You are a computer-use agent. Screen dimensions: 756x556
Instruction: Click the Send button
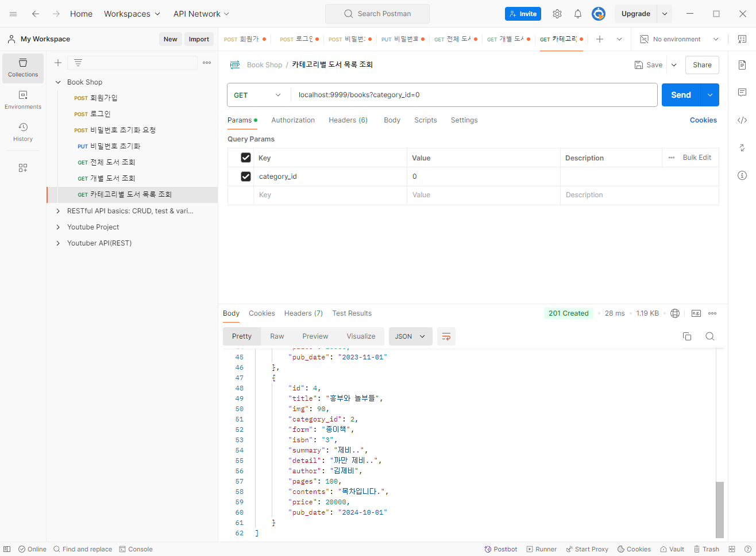(x=681, y=95)
